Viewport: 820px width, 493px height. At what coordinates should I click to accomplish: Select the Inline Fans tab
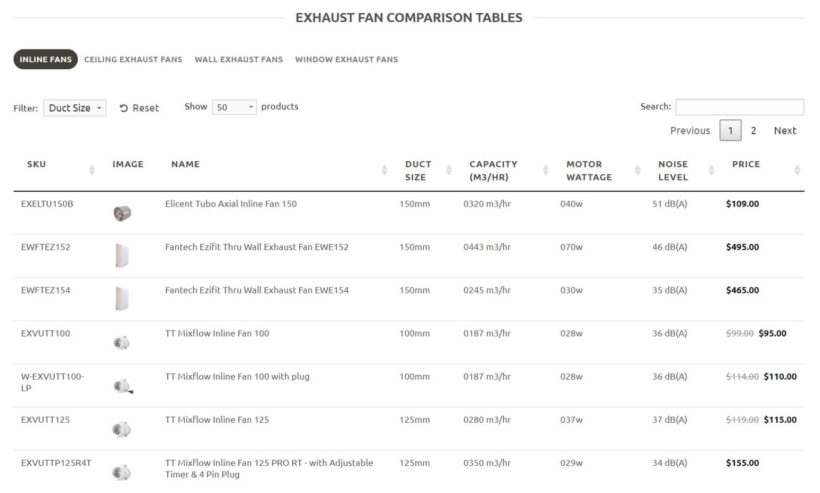pyautogui.click(x=46, y=60)
